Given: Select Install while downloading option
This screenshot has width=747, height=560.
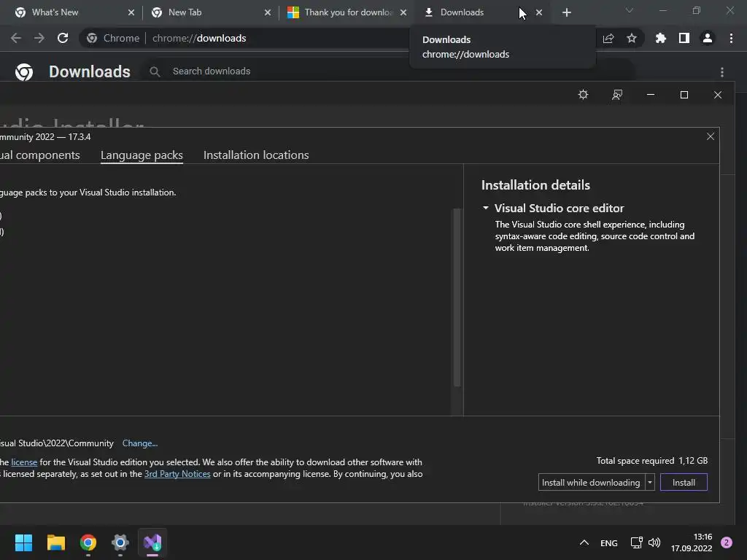Looking at the screenshot, I should [591, 483].
